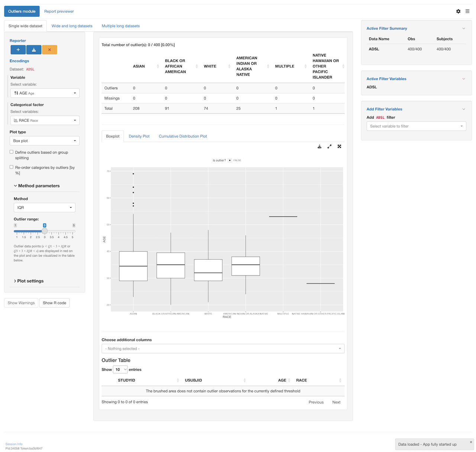Switch to the Density Plot tab
Image resolution: width=476 pixels, height=452 pixels.
[x=139, y=137]
